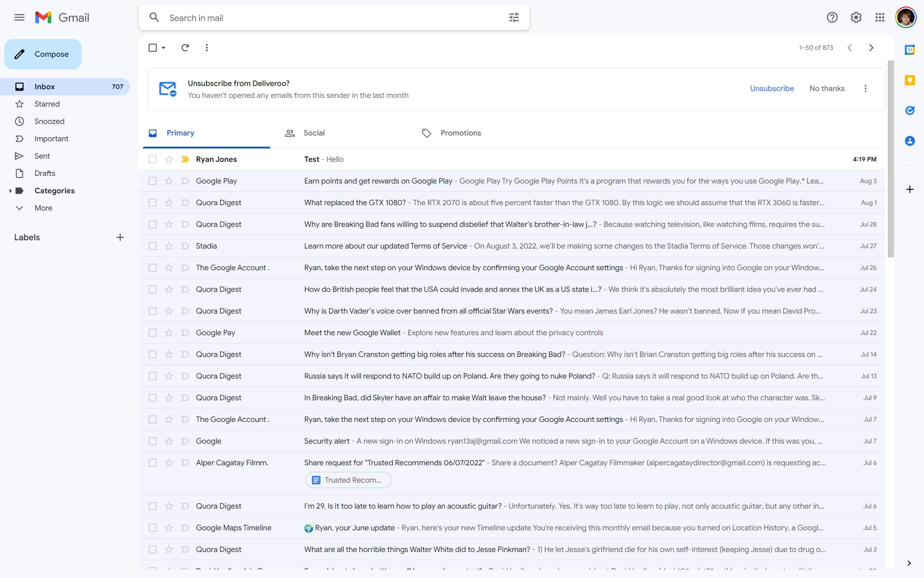The height and width of the screenshot is (578, 924).
Task: Open Google Calendar side panel
Action: click(x=910, y=50)
